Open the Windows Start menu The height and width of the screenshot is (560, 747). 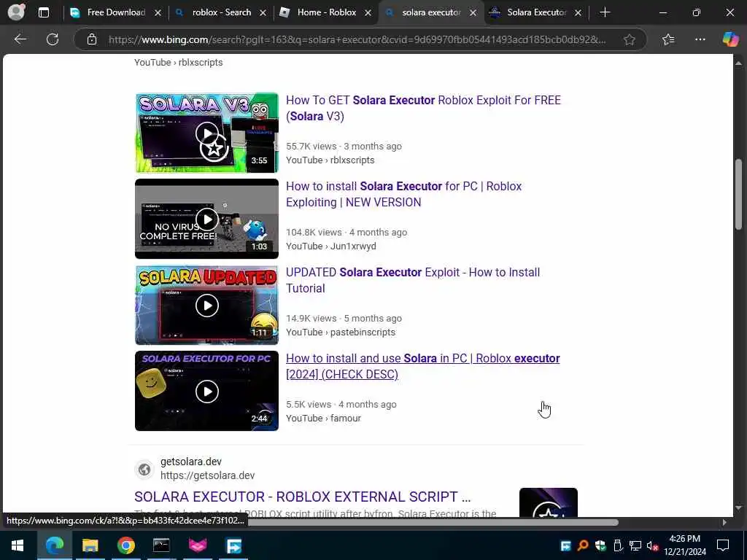point(18,545)
